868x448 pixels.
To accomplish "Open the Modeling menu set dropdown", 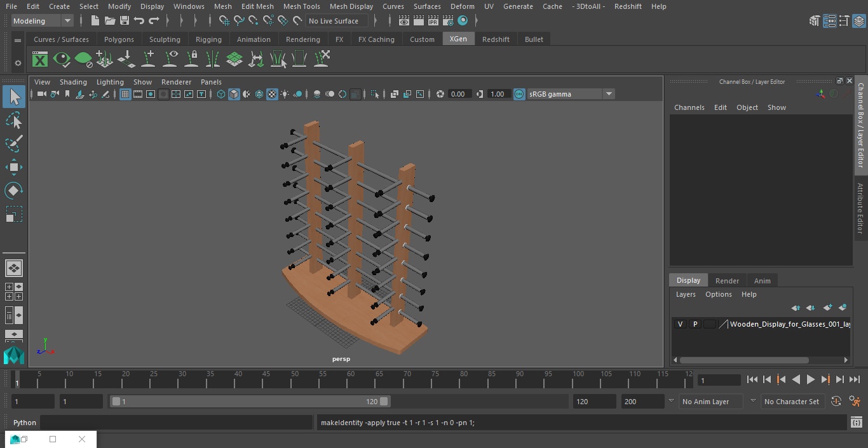I will pos(42,21).
